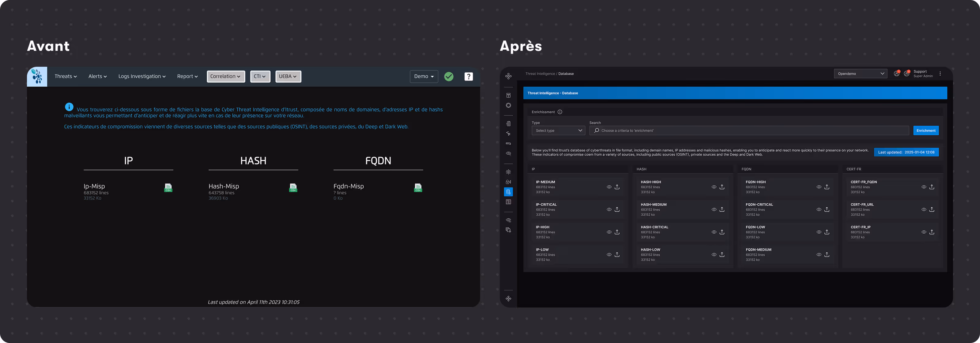Screen dimensions: 980x343
Task: Open the Demo tenant dropdown
Action: point(424,77)
